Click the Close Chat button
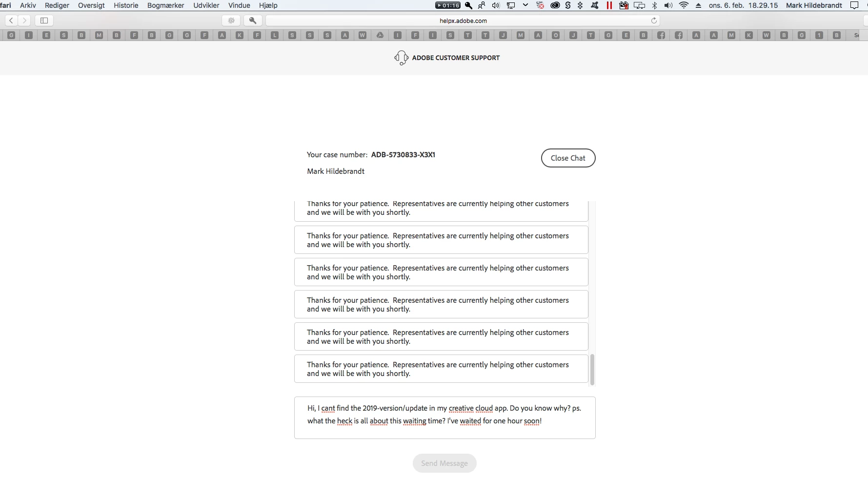The image size is (868, 481). 568,158
